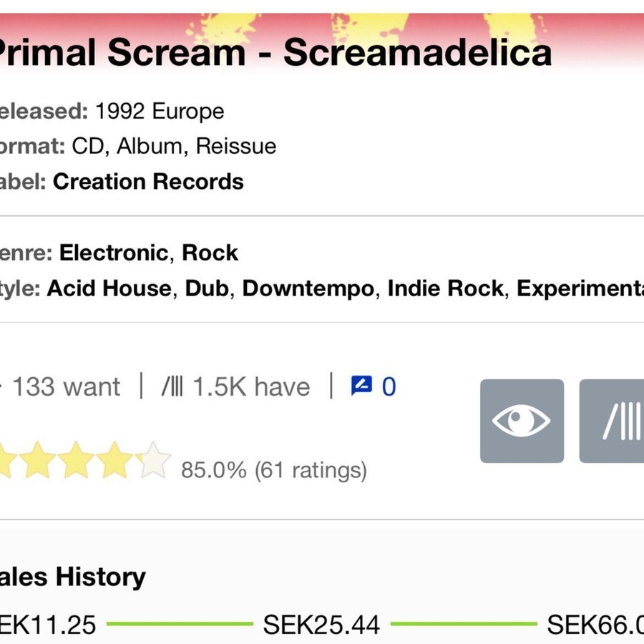Click the Dub style link
This screenshot has width=644, height=644.
[x=207, y=288]
